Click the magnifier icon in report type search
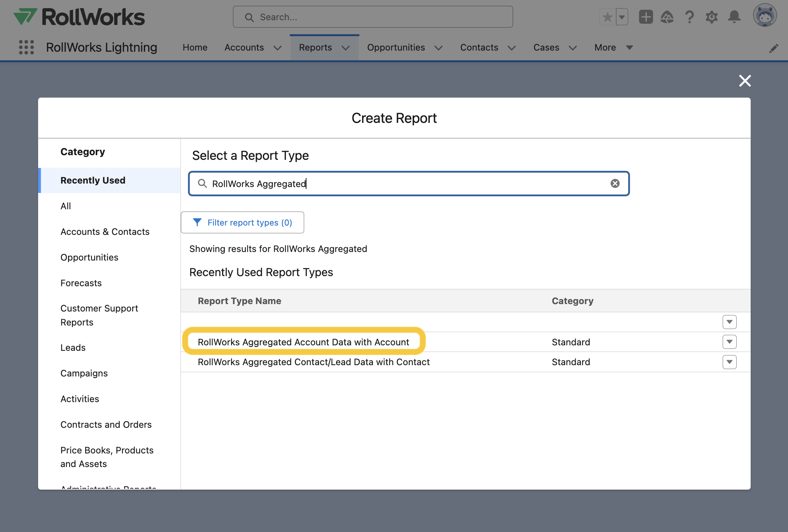The width and height of the screenshot is (788, 532). pyautogui.click(x=202, y=184)
